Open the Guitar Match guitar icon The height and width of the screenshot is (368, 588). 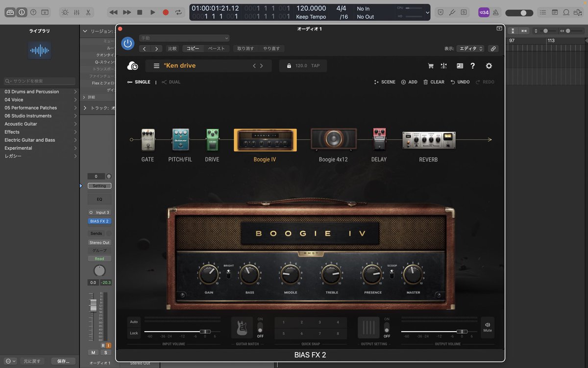242,327
